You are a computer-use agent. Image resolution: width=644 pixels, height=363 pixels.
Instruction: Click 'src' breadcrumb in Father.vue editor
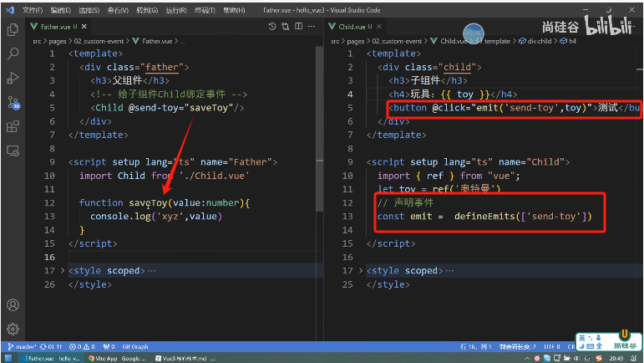37,41
